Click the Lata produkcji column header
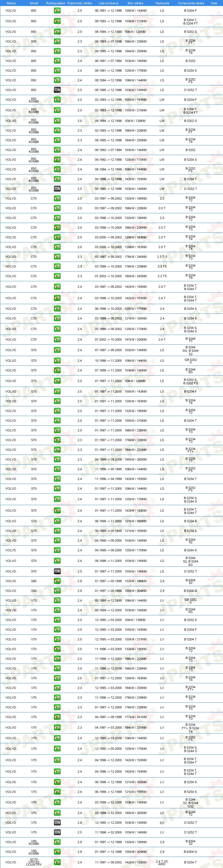This screenshot has height=868, width=223. (x=108, y=3)
